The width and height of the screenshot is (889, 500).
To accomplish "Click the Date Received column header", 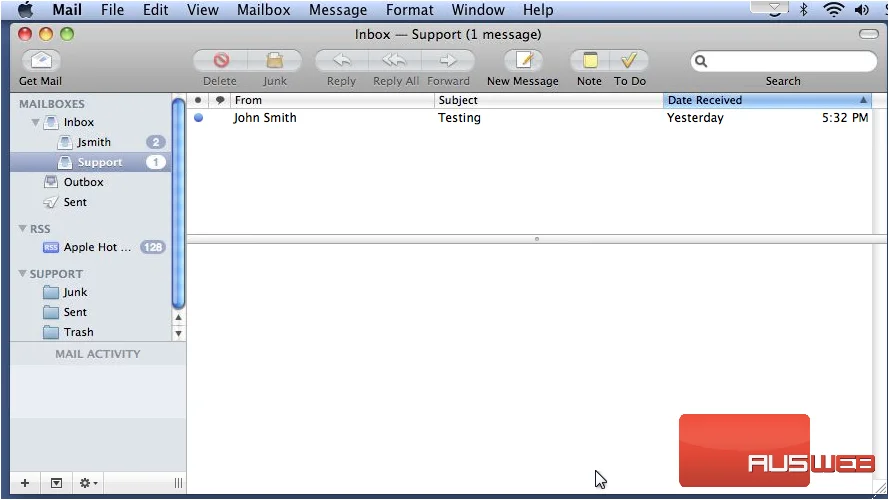I will pyautogui.click(x=767, y=100).
